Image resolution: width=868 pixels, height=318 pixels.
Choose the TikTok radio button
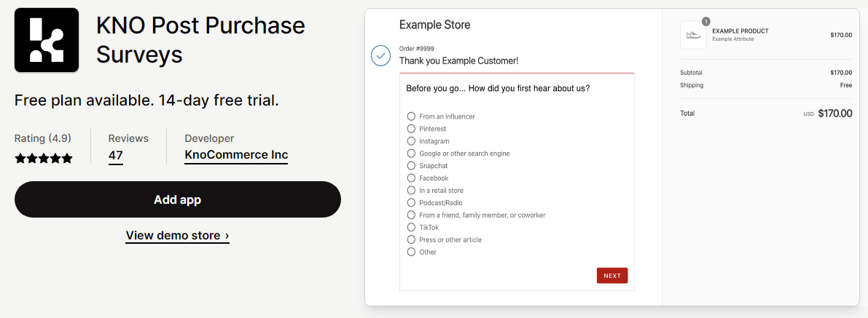411,228
